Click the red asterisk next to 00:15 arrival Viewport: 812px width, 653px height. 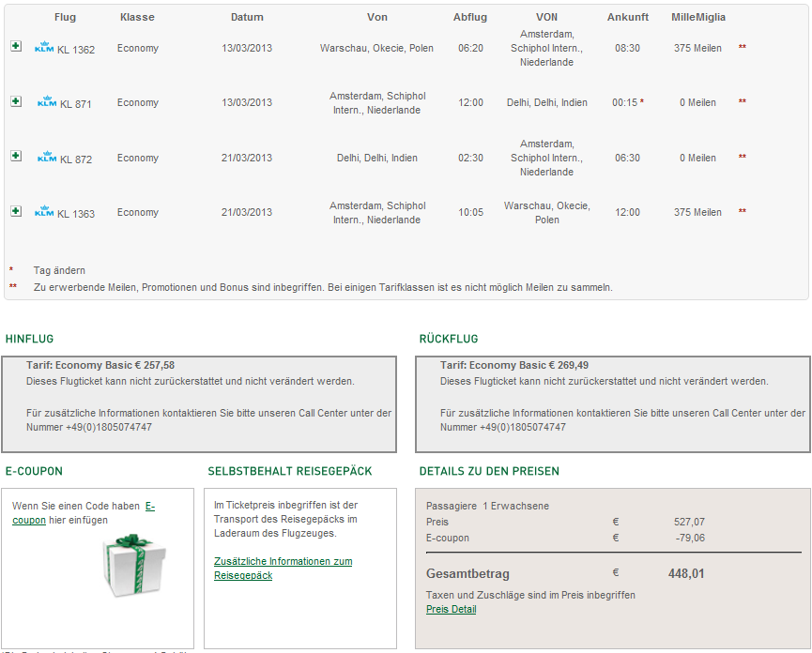pos(642,102)
